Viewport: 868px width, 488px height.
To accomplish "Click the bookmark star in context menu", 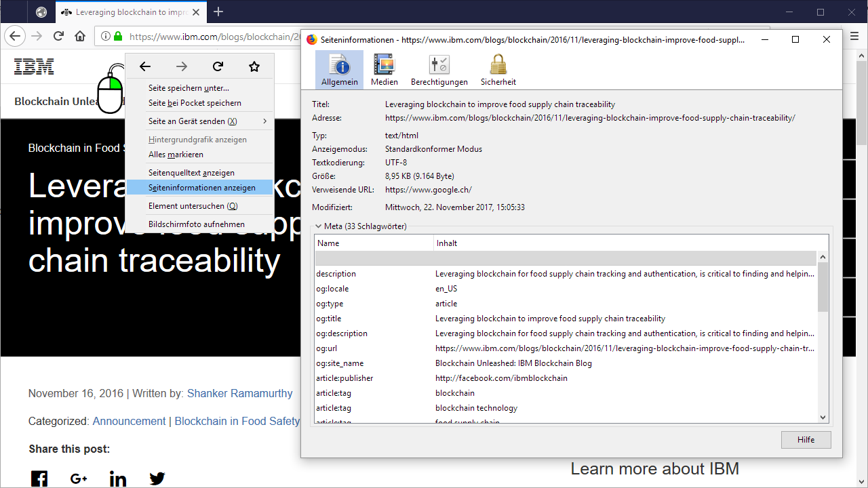I will (x=254, y=66).
